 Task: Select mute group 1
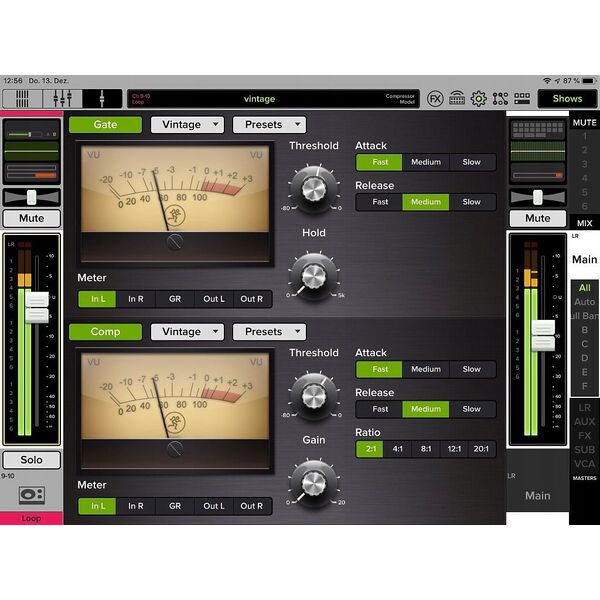[x=584, y=136]
